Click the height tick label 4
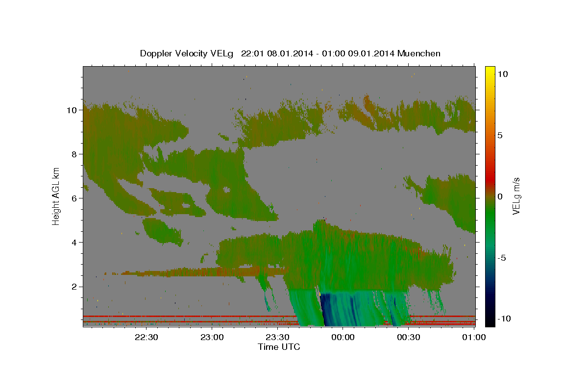Viewport: 588px width, 392px height. pos(74,243)
